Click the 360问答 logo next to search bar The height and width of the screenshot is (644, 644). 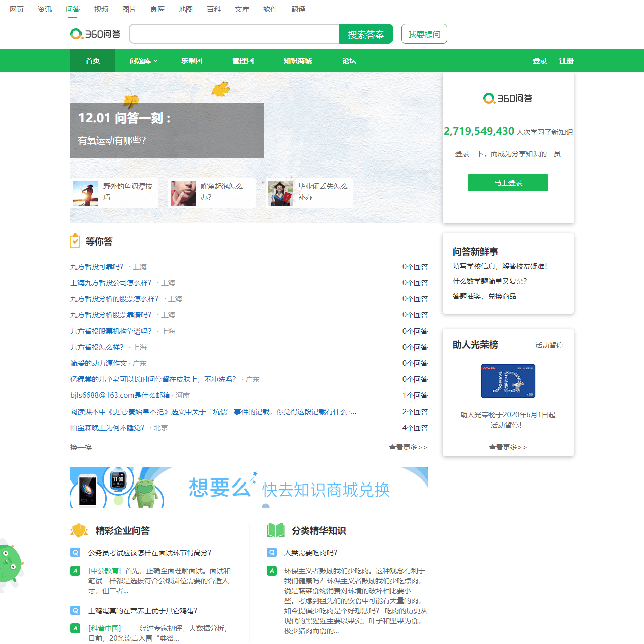(95, 33)
